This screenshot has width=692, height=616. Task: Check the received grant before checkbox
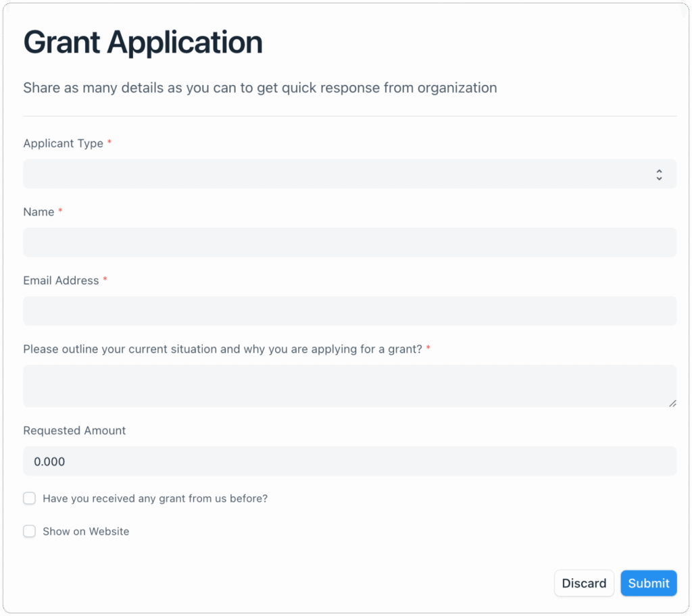point(30,498)
